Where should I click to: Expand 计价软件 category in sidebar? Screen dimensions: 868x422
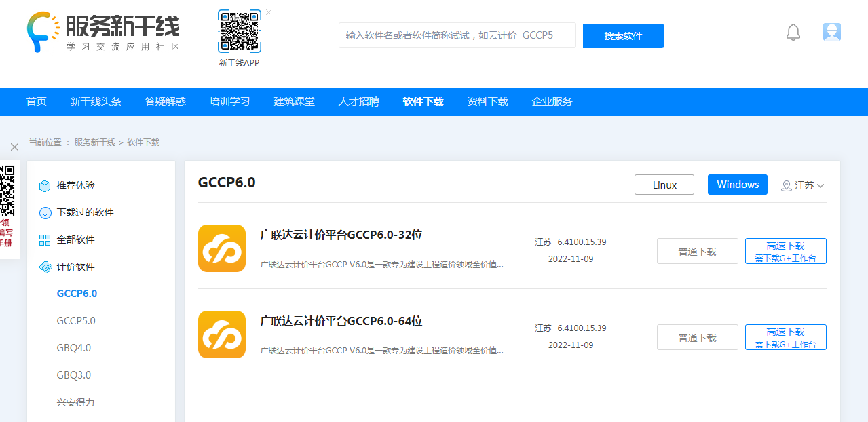tap(76, 267)
